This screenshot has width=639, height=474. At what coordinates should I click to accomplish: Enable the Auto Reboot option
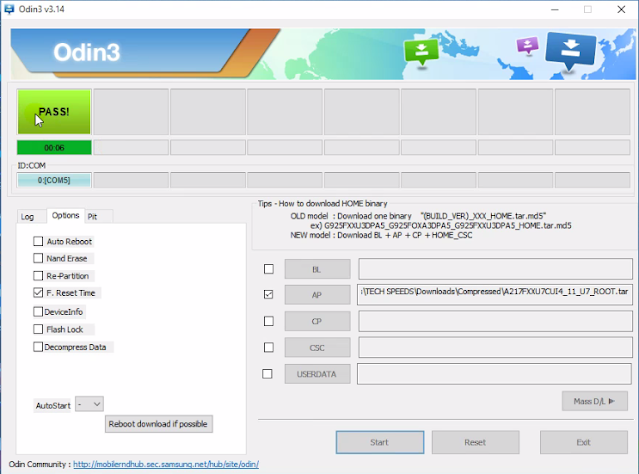point(38,241)
